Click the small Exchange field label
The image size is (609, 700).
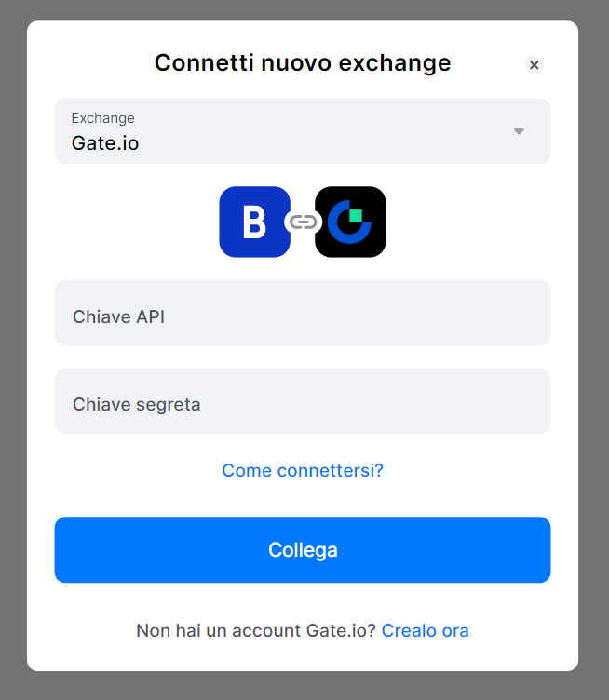(102, 118)
